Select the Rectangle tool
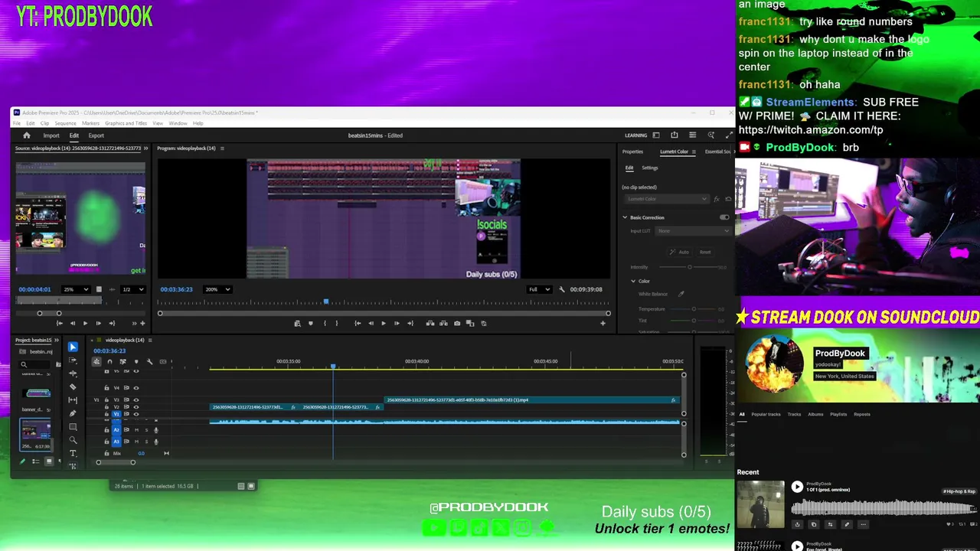The height and width of the screenshot is (551, 980). pyautogui.click(x=73, y=426)
